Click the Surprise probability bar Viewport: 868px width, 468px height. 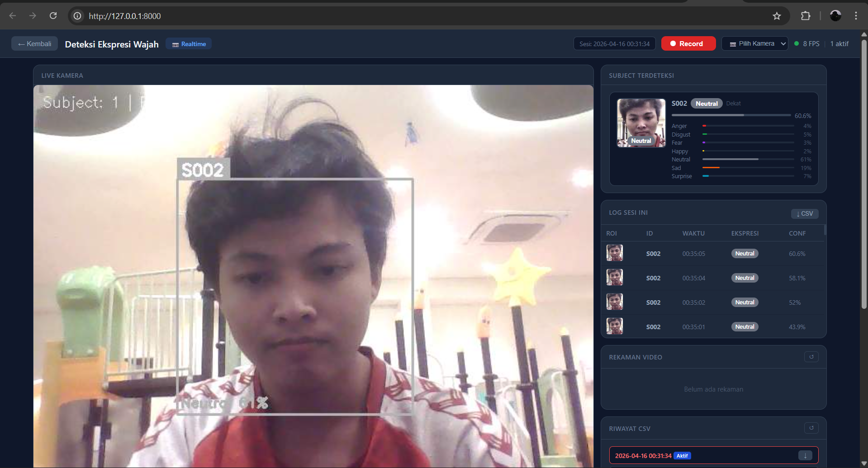pyautogui.click(x=748, y=176)
